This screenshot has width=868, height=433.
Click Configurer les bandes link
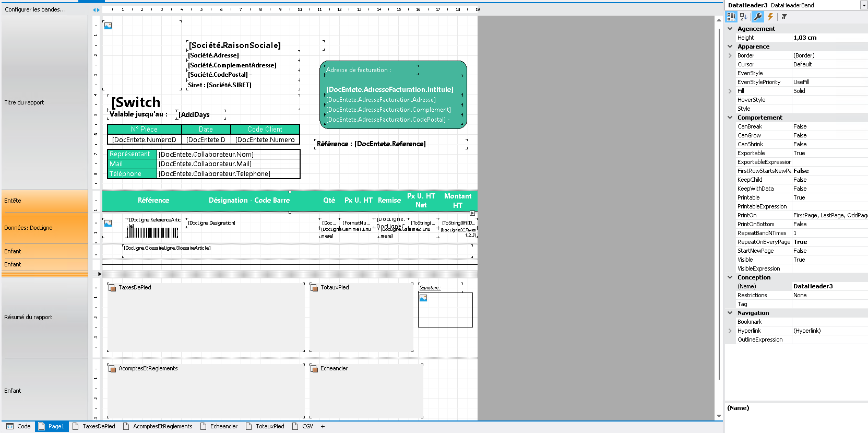35,9
